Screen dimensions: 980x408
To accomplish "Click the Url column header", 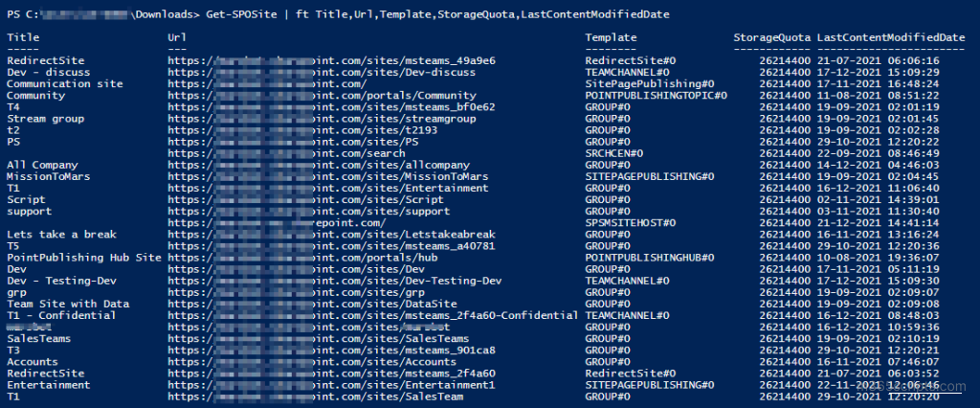I will coord(177,37).
